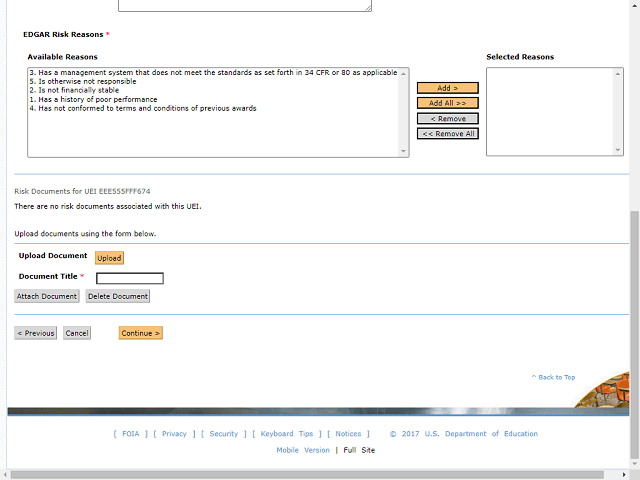Focus the Document Title input field
This screenshot has height=480, width=640.
(130, 278)
